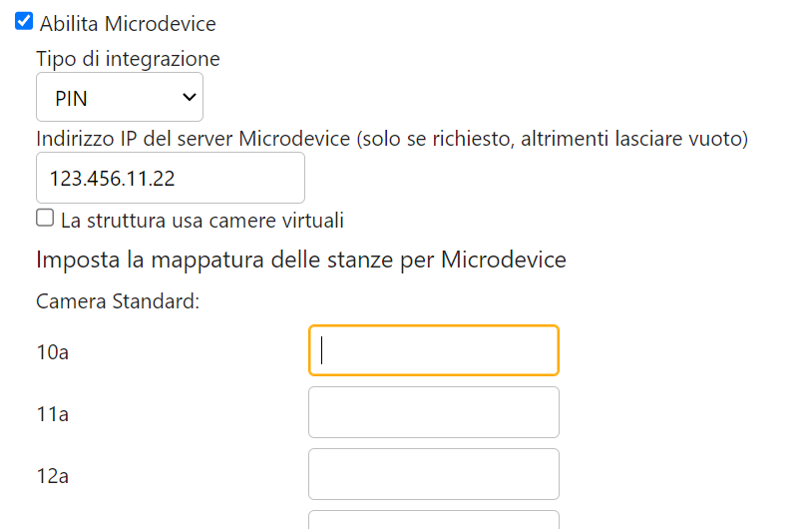Click the Microdevice server IP address field
812x529 pixels.
(x=171, y=178)
